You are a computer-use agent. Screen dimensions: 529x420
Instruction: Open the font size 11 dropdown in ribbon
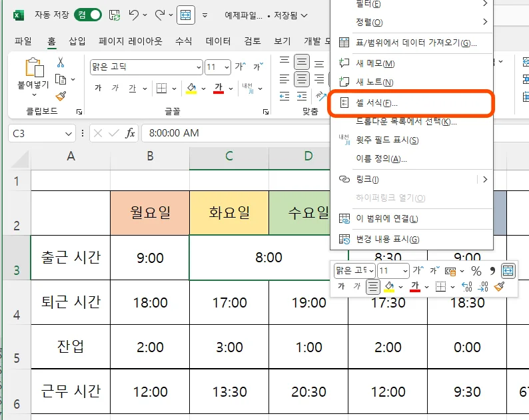coord(227,67)
